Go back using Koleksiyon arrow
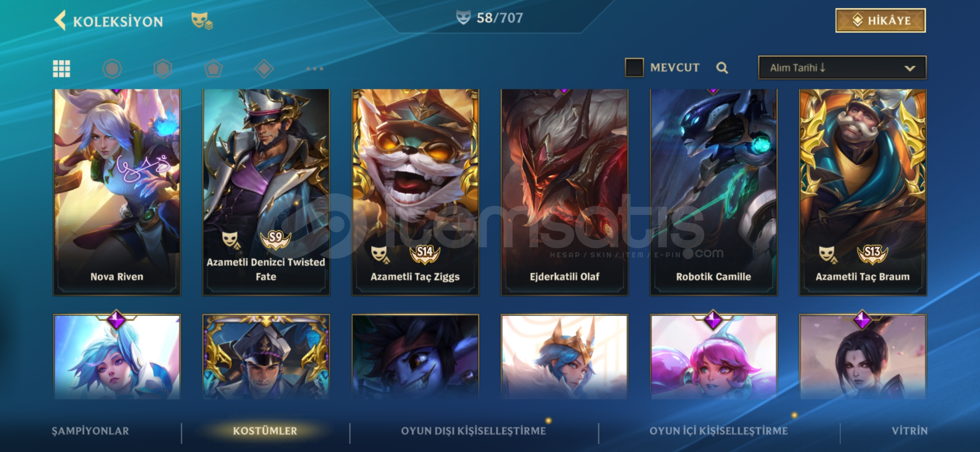This screenshot has height=452, width=980. point(60,21)
